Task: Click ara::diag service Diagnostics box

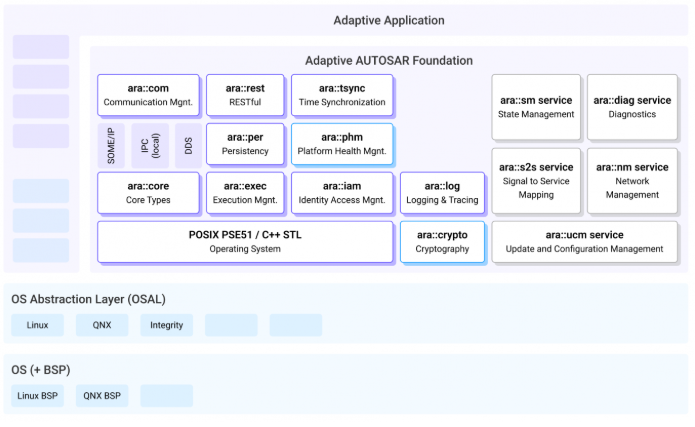Action: (x=632, y=107)
